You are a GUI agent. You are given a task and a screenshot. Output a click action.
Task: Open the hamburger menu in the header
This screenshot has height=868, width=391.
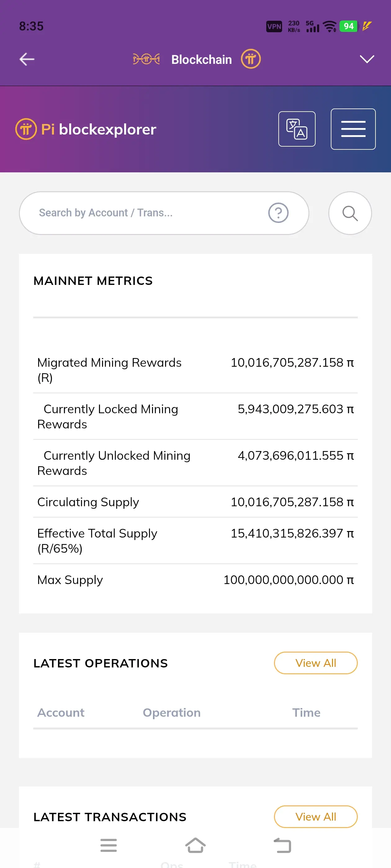point(353,129)
